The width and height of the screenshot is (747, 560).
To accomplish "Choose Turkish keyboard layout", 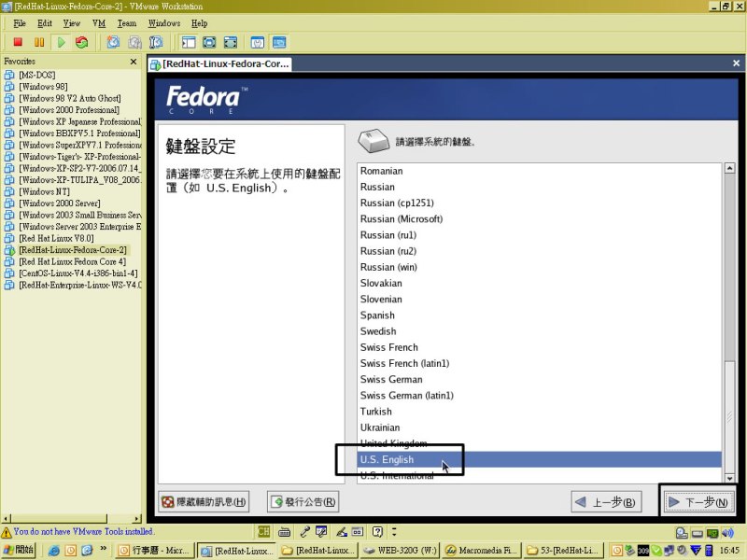I will click(540, 412).
